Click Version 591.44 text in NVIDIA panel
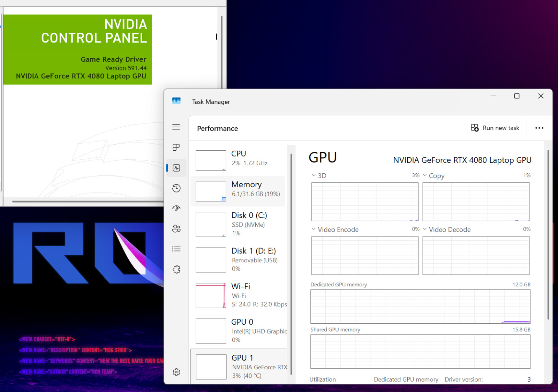The image size is (558, 392). click(126, 68)
